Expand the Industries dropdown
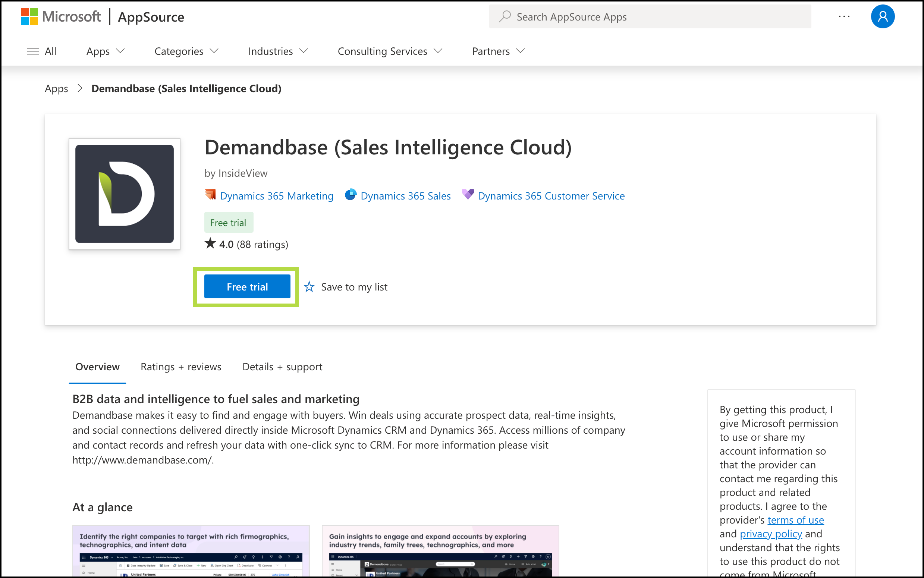Screen dimensions: 924x578 click(278, 51)
